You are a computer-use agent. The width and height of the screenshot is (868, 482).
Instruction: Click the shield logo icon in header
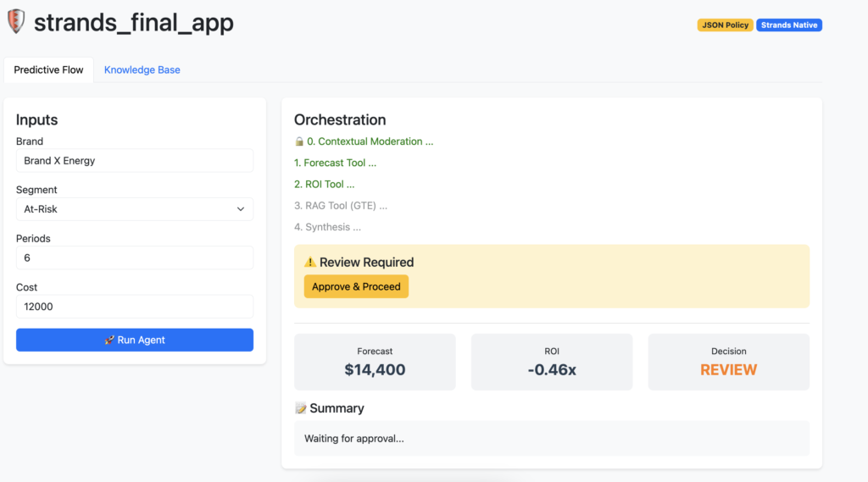point(15,22)
